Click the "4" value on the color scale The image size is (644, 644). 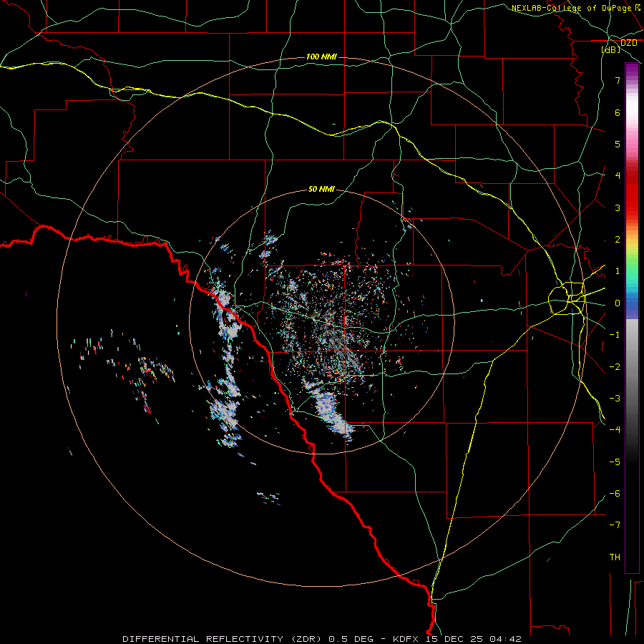(618, 176)
